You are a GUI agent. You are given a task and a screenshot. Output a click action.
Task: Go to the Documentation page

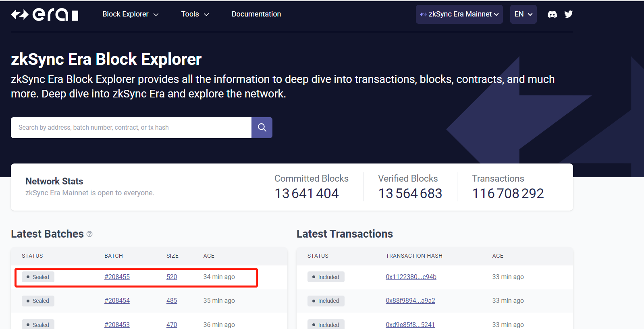256,14
